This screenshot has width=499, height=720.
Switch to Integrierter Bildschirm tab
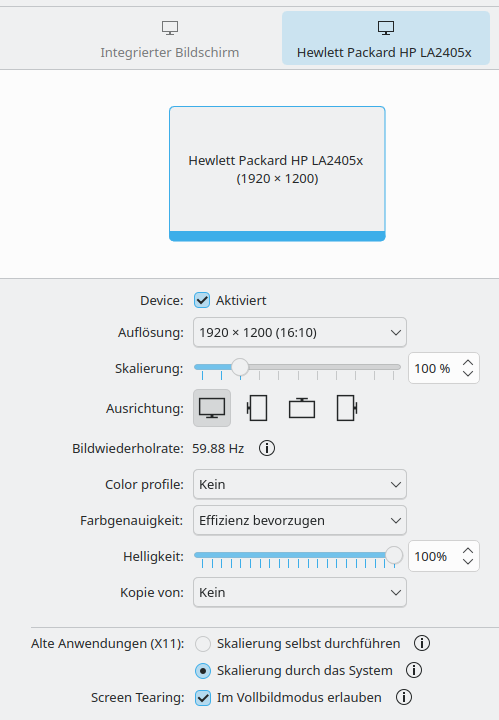pos(169,39)
